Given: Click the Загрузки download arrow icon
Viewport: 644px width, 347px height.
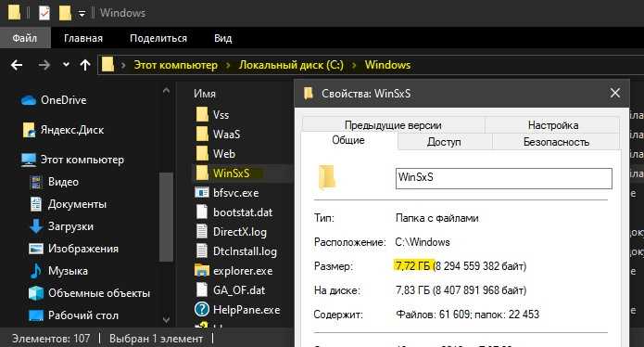Looking at the screenshot, I should click(x=36, y=226).
